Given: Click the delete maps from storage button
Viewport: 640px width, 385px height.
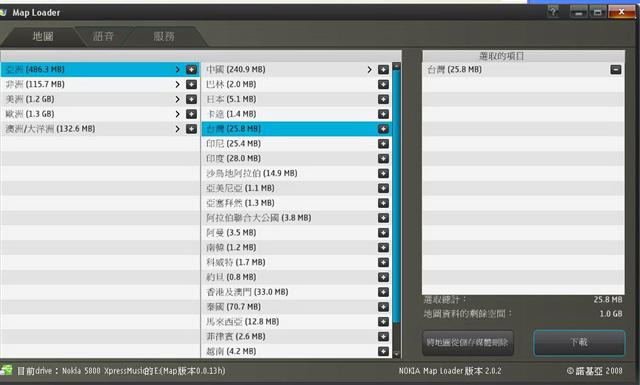Looking at the screenshot, I should (468, 342).
